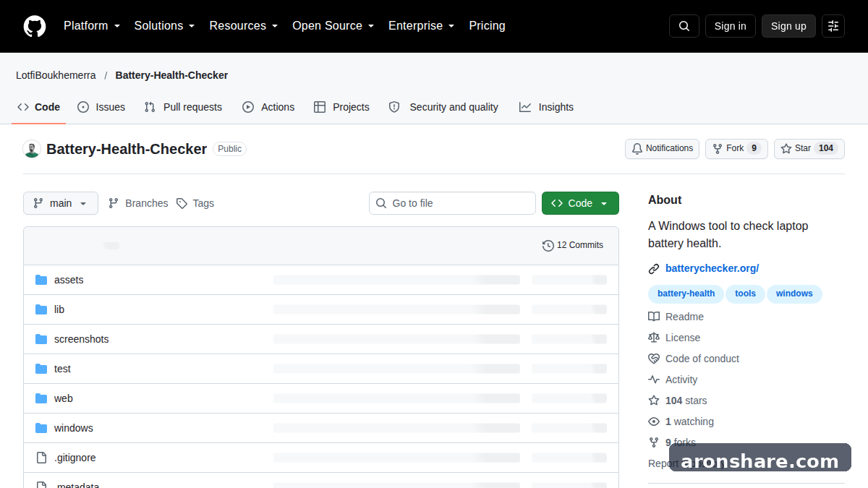Image resolution: width=868 pixels, height=488 pixels.
Task: Click the Go to file field
Action: 452,203
